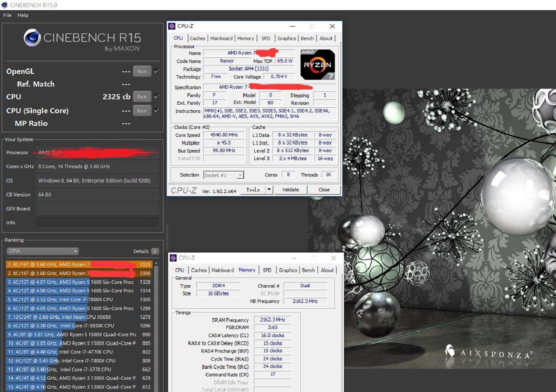Screen dimensions: 556x392
Task: Click the CPU-Z icon on the Memory window
Action: click(x=174, y=258)
